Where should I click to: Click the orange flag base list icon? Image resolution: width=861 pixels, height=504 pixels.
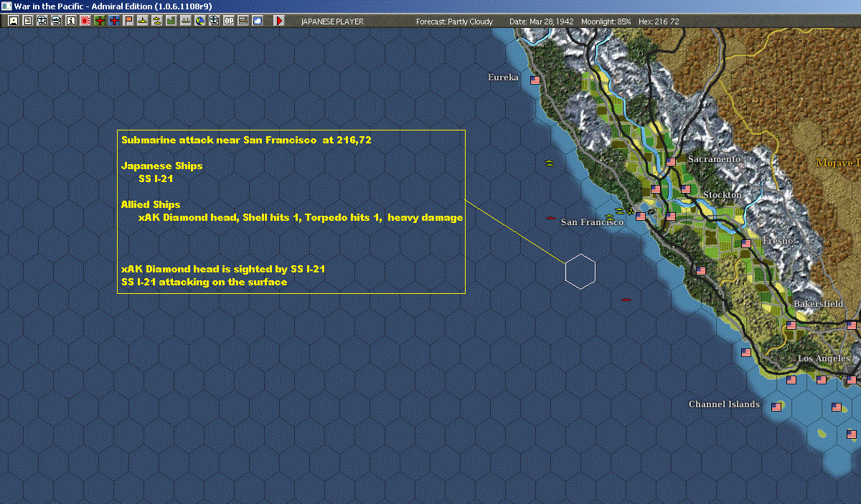[128, 21]
